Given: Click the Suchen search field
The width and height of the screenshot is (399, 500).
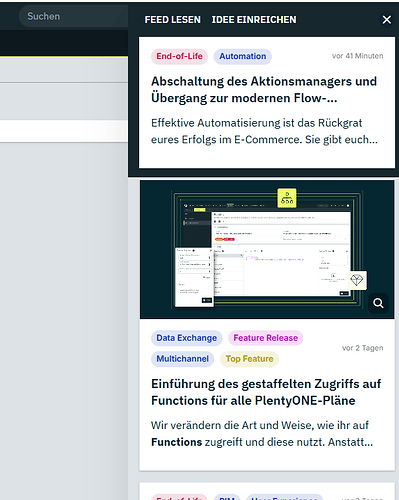Looking at the screenshot, I should tap(73, 16).
